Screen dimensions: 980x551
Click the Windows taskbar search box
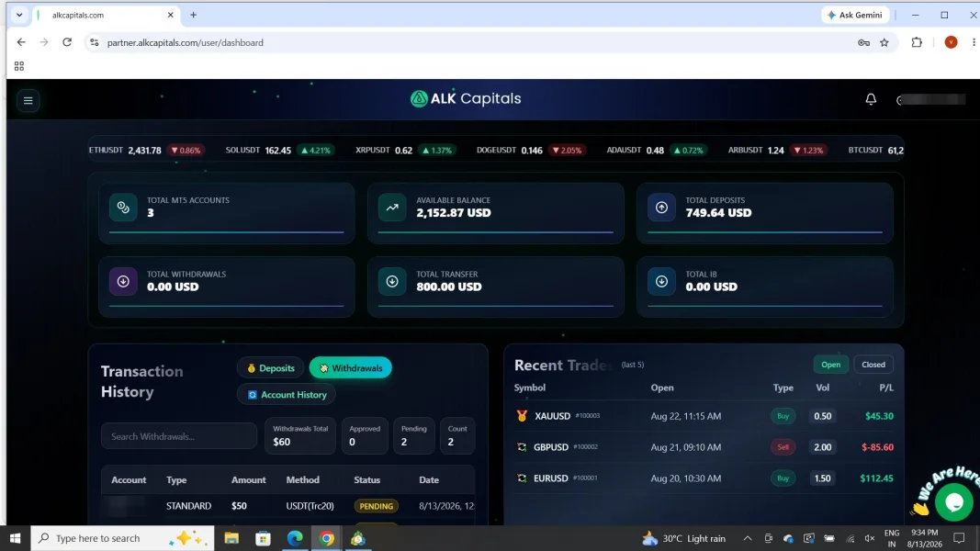(122, 538)
